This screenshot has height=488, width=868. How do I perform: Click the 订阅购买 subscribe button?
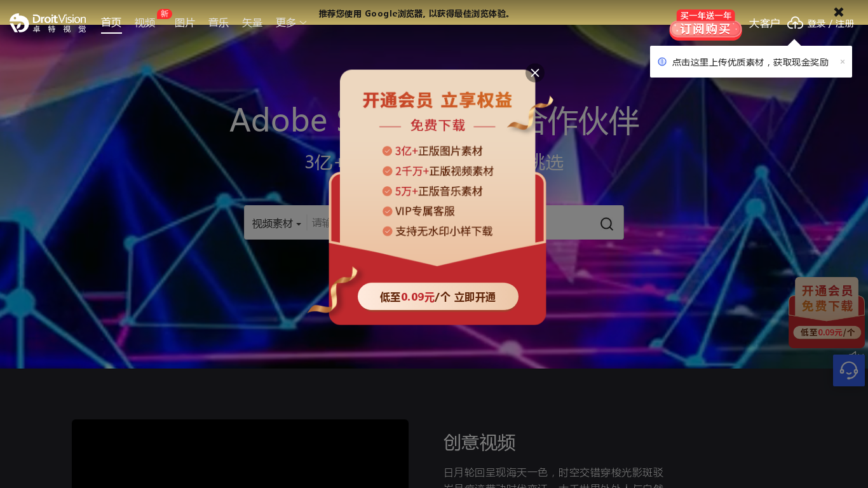click(705, 29)
